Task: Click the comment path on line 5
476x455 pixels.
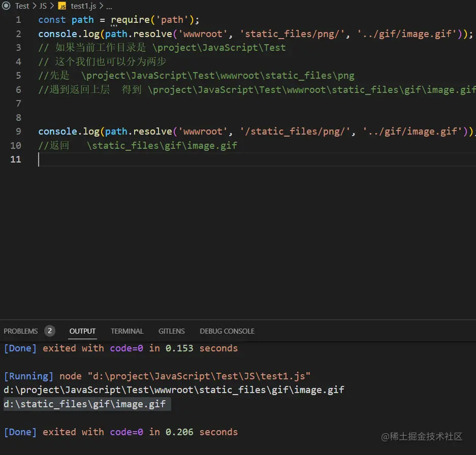Action: pyautogui.click(x=217, y=76)
